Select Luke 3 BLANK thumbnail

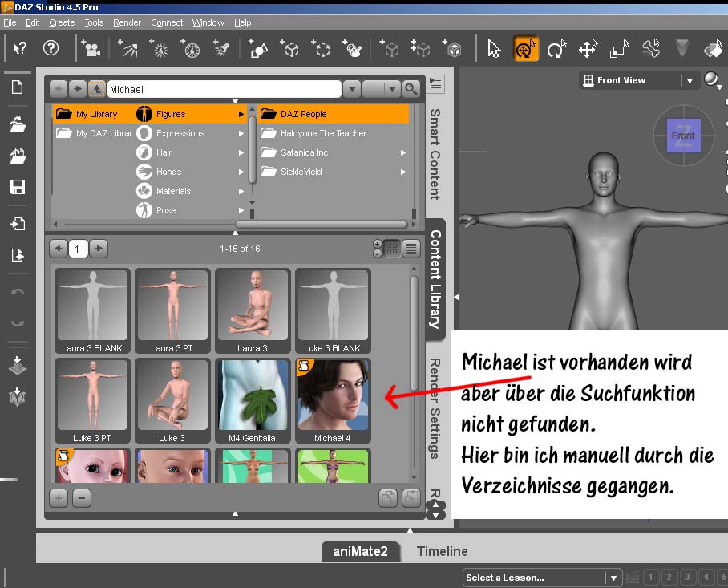pos(333,310)
